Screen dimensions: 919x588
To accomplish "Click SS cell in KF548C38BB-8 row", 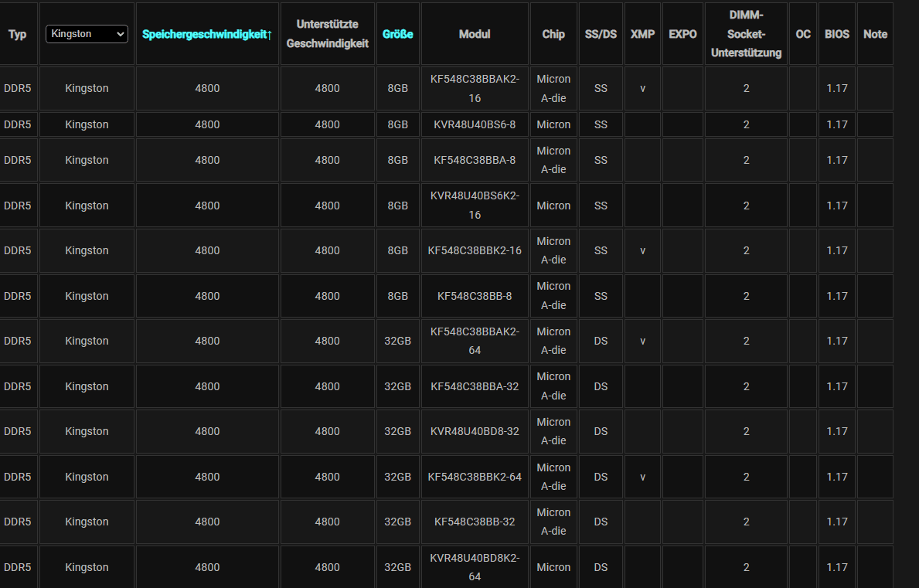I will point(601,297).
